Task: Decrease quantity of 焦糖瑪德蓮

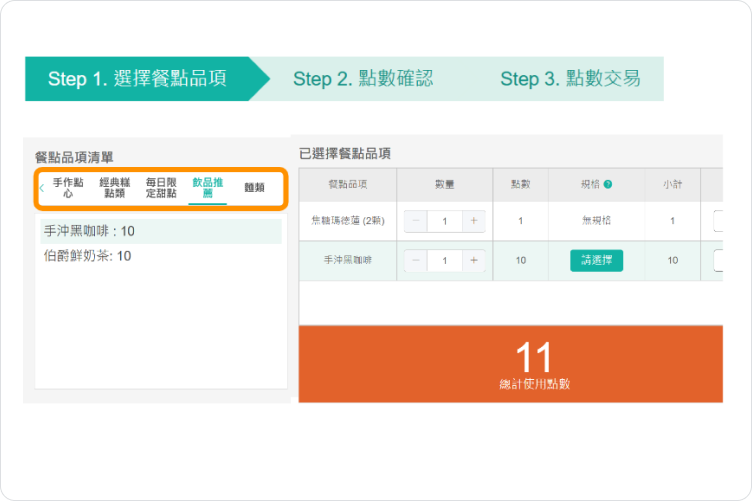Action: [x=416, y=221]
